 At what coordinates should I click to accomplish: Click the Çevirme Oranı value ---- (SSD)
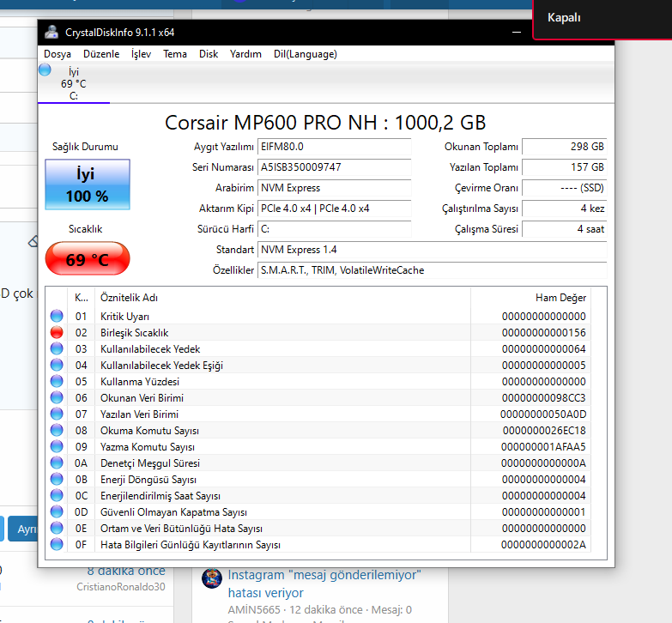point(565,188)
